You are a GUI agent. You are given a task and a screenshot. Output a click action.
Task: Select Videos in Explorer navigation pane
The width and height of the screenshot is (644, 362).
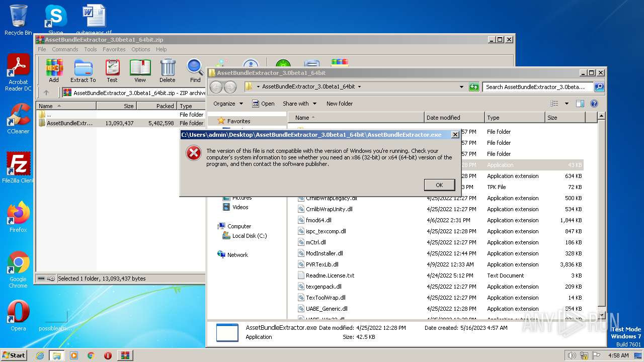(240, 207)
